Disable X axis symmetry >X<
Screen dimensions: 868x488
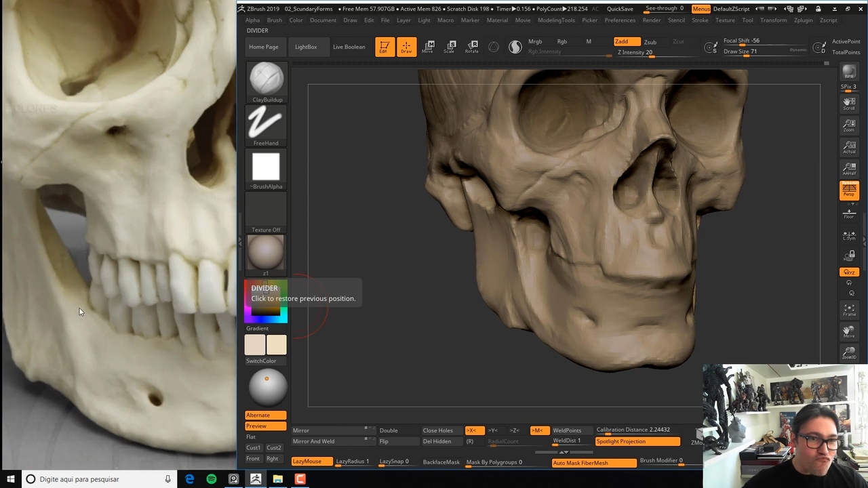pos(472,430)
